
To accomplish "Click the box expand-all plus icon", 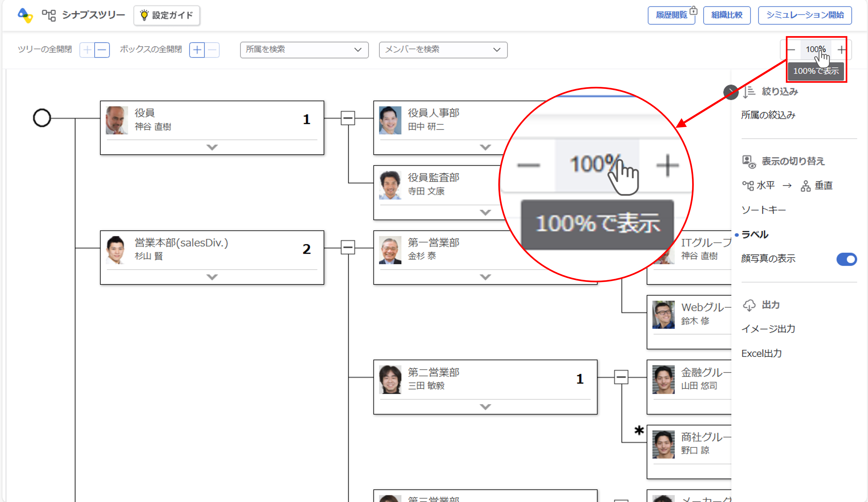I will coord(197,50).
